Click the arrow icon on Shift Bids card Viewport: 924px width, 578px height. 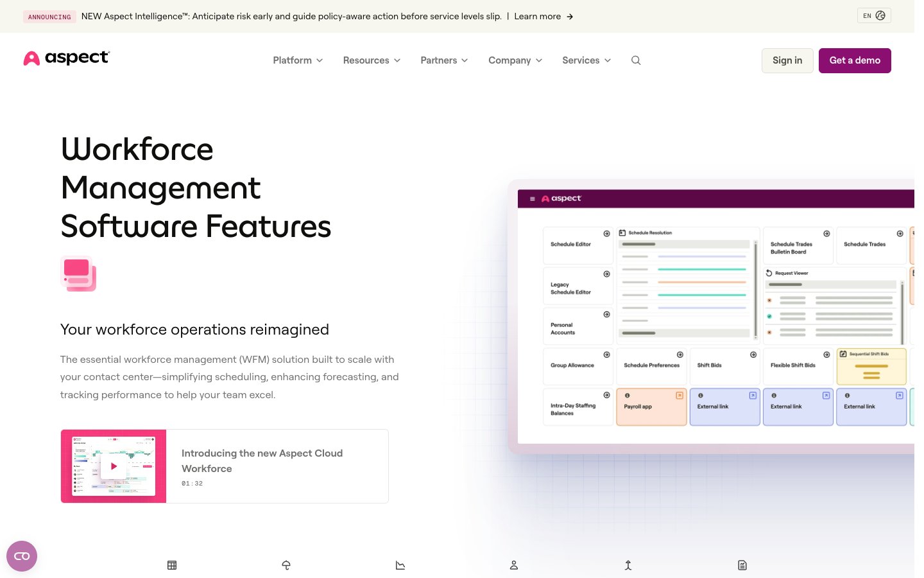(752, 354)
